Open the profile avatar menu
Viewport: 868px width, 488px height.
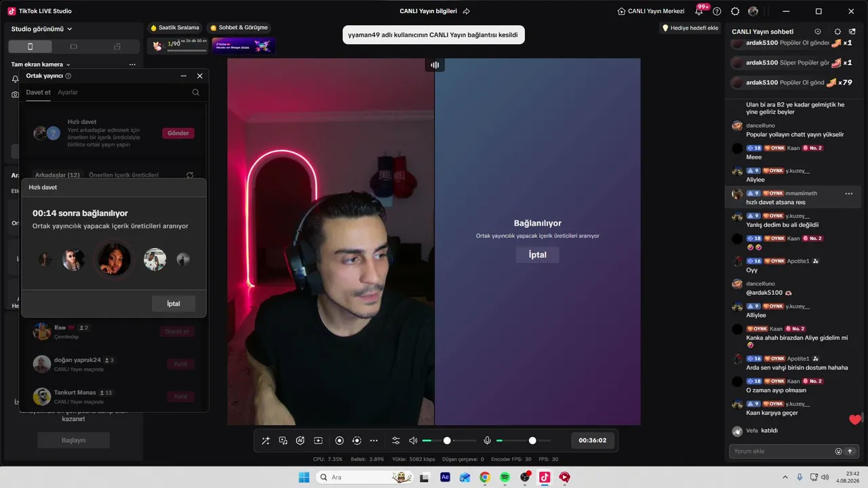tap(753, 12)
